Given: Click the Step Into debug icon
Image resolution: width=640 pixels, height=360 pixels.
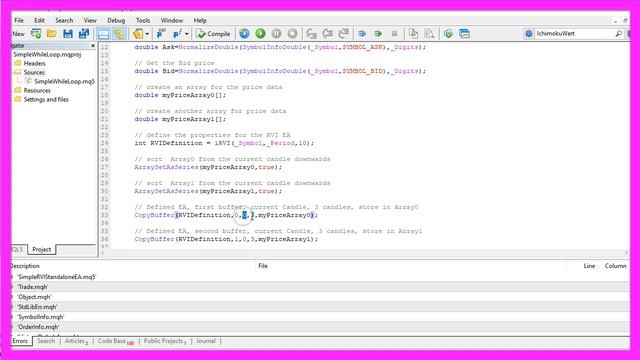Looking at the screenshot, I should pos(312,34).
